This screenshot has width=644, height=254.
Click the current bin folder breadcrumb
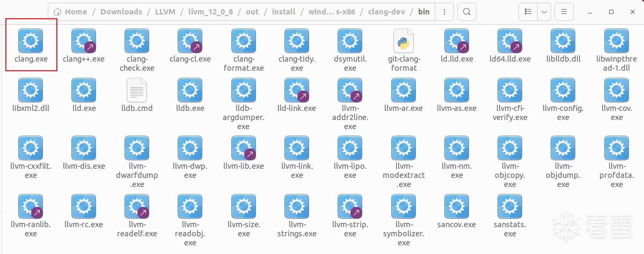click(x=425, y=11)
